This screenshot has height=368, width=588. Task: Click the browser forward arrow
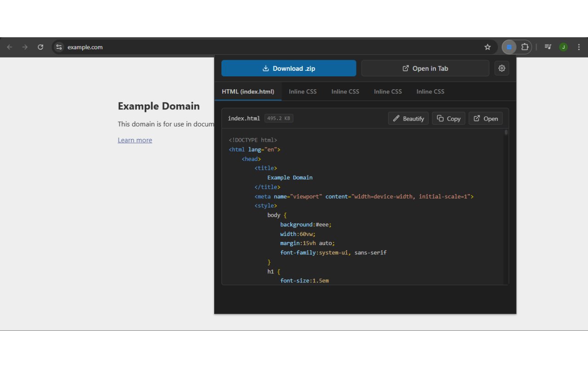pos(25,47)
